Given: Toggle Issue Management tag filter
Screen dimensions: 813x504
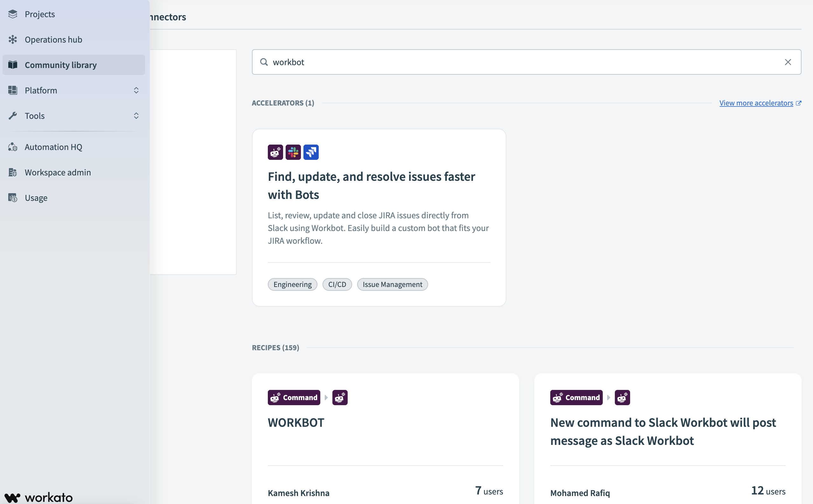Looking at the screenshot, I should (x=392, y=284).
